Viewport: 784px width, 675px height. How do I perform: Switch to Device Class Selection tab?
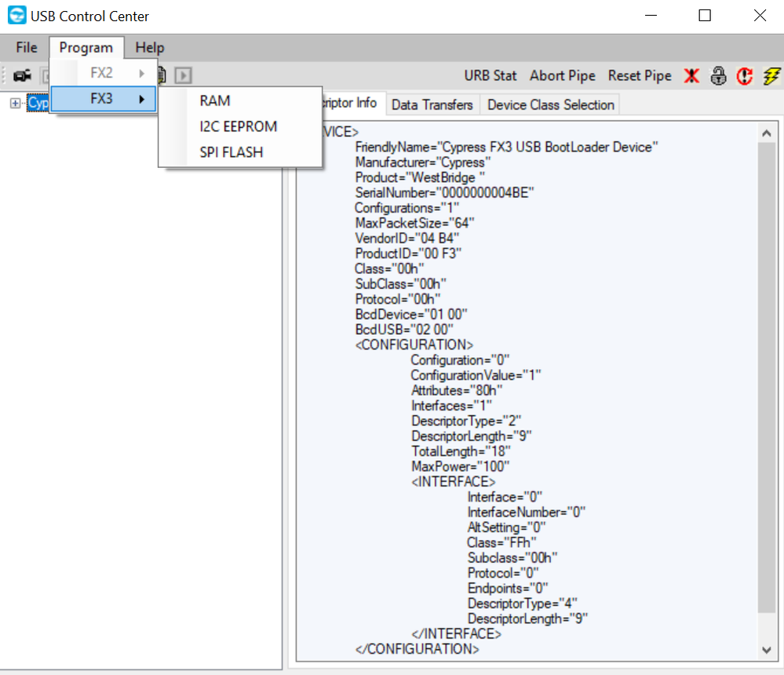[x=550, y=104]
